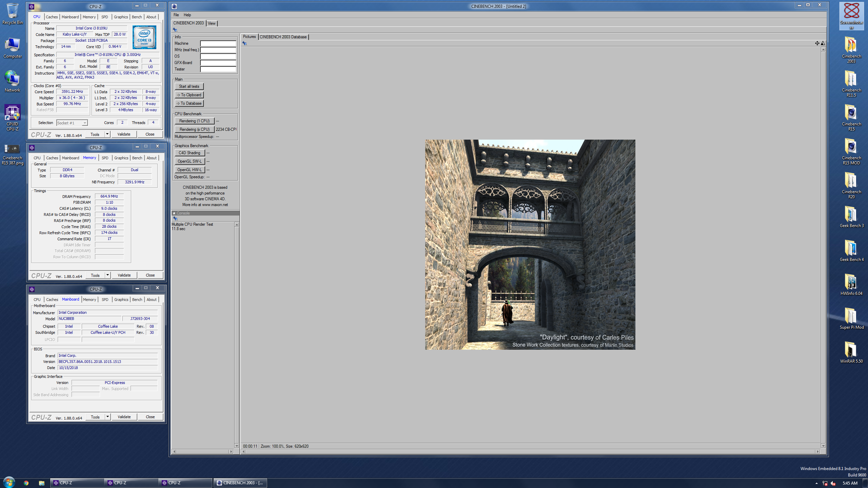This screenshot has width=868, height=488.
Task: Open the Cinebench 2003 folder icon
Action: (851, 50)
